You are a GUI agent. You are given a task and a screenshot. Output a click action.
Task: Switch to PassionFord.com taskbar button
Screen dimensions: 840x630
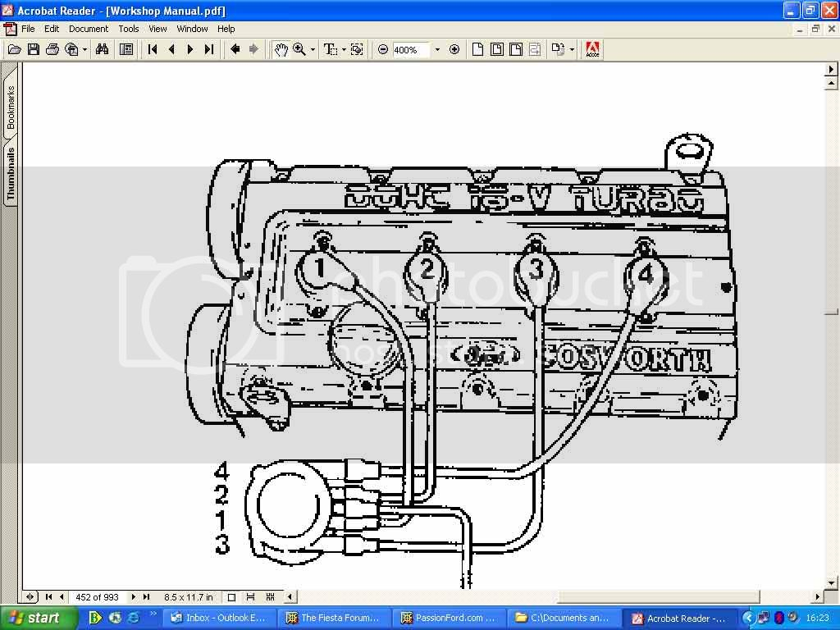coord(449,618)
